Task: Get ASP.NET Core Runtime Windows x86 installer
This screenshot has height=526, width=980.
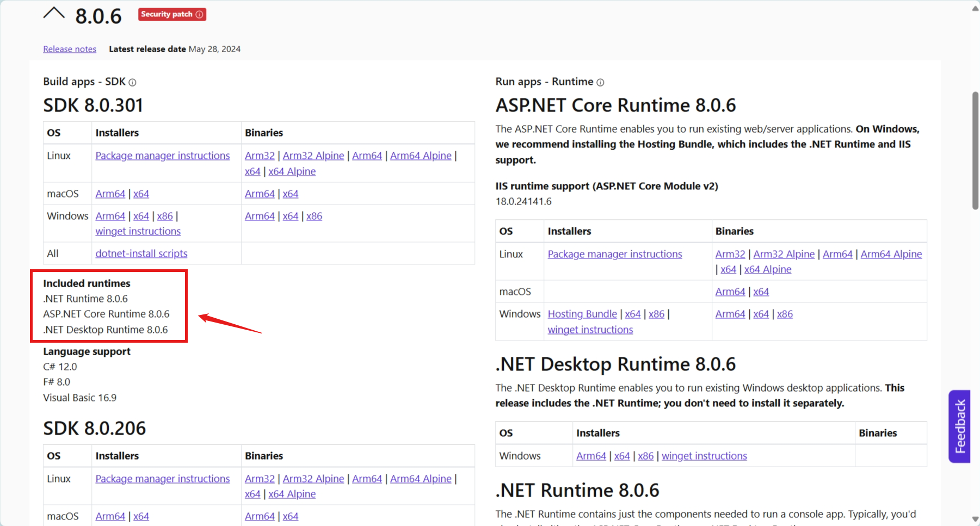Action: click(657, 314)
